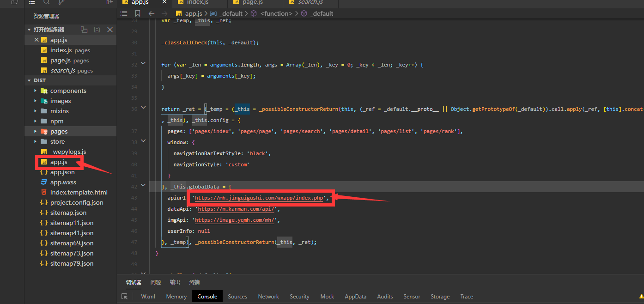
Task: Go back using the left arrow icon
Action: coord(152,13)
